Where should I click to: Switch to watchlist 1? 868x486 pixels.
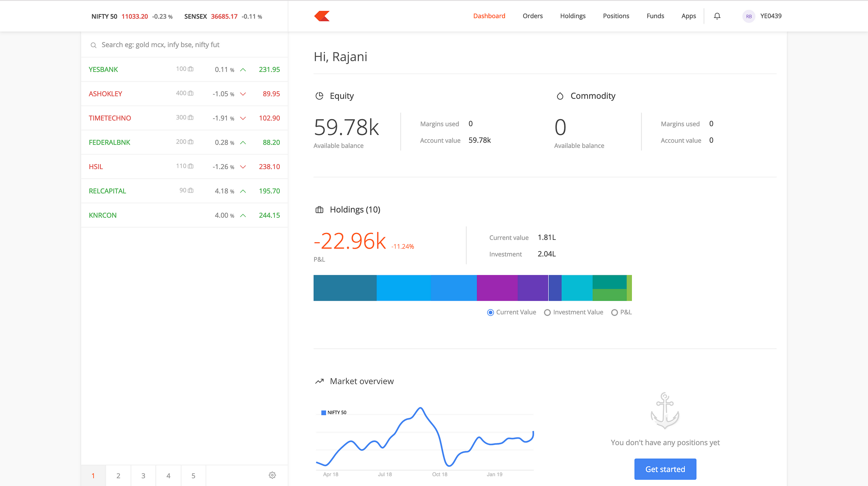[x=93, y=475]
